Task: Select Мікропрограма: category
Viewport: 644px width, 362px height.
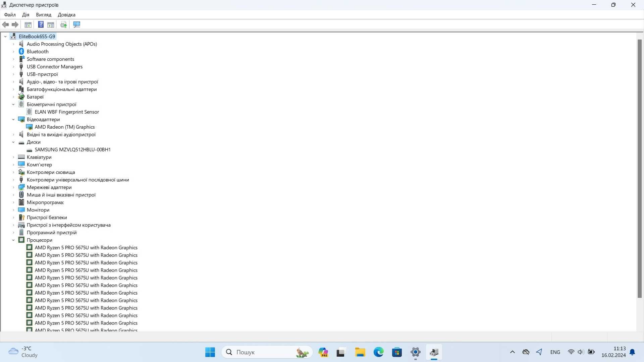Action: tap(45, 202)
